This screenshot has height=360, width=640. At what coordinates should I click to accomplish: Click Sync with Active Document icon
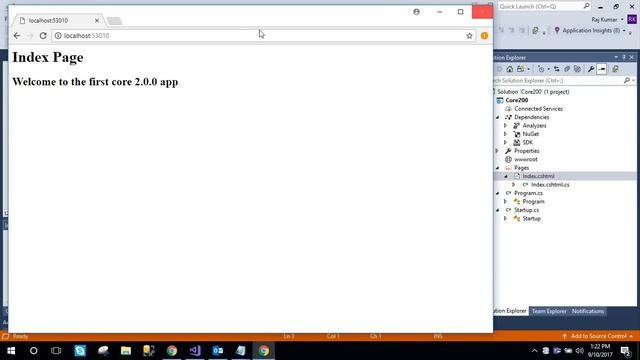coord(556,69)
